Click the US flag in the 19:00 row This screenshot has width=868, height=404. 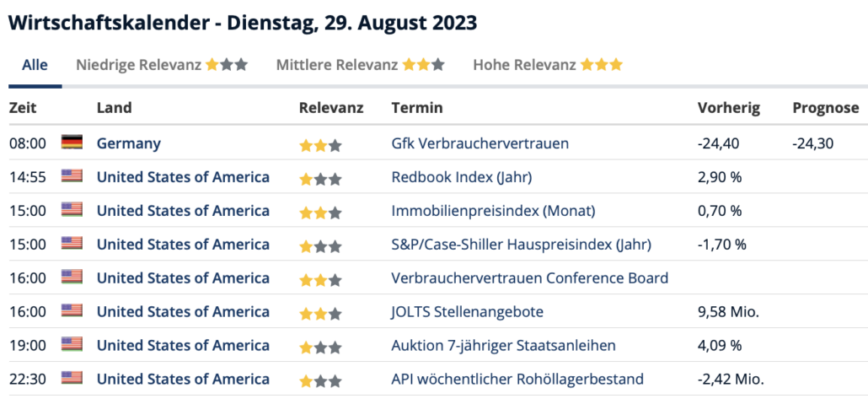coord(72,345)
